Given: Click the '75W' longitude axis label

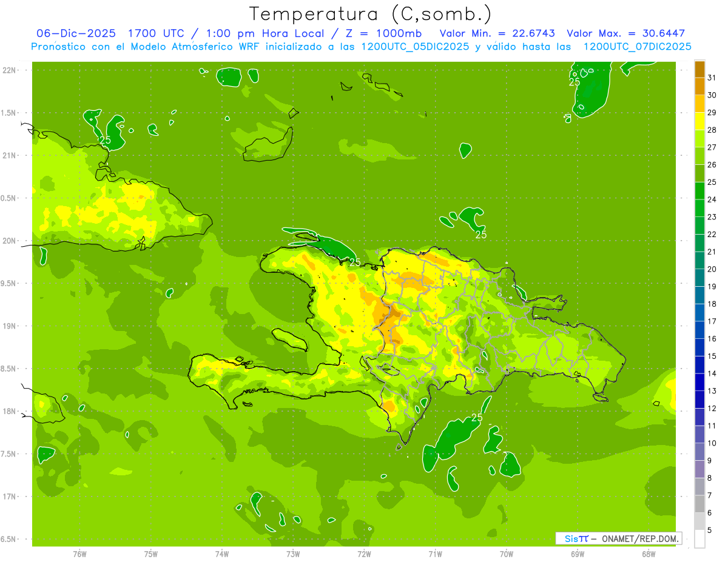Looking at the screenshot, I should pos(151,554).
